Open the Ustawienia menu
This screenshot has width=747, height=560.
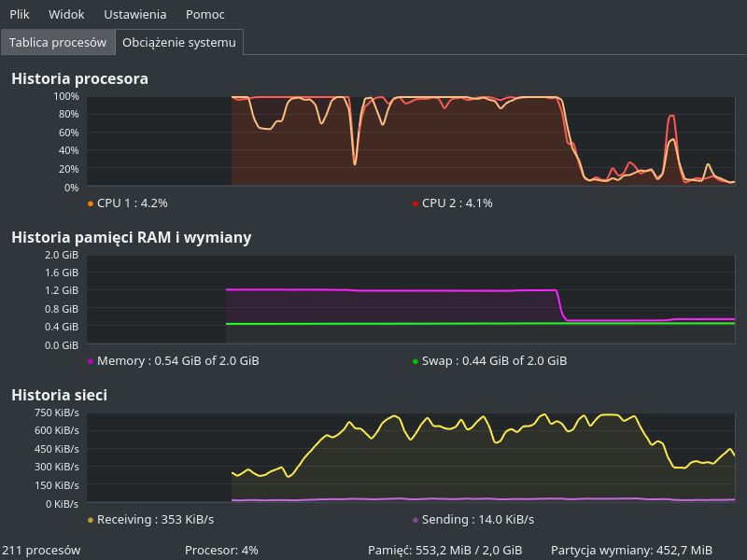(135, 14)
